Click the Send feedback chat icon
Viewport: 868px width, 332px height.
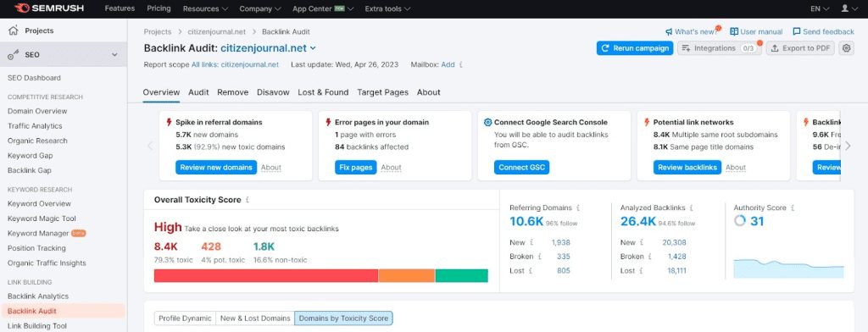(x=797, y=31)
